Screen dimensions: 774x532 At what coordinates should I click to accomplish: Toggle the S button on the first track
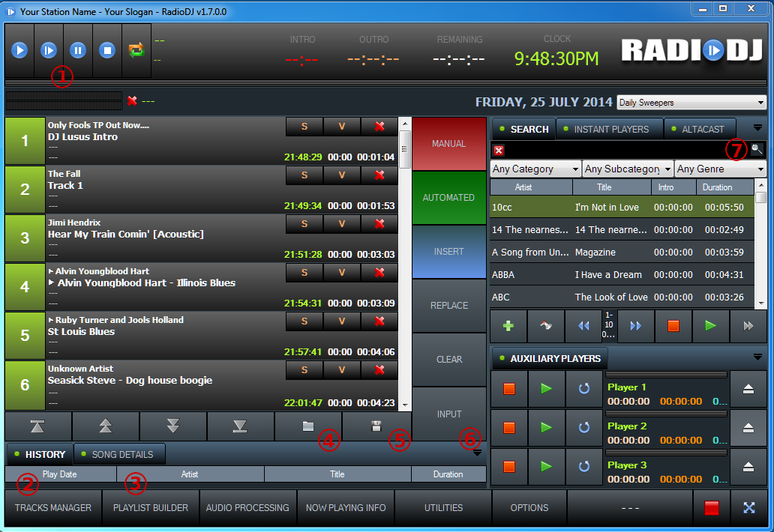[304, 127]
